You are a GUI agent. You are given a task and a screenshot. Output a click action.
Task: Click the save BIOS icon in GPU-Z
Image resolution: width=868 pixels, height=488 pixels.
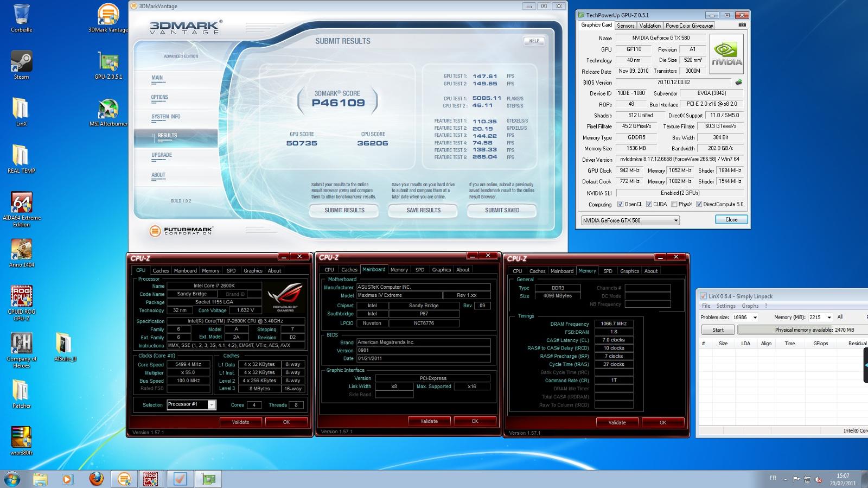coord(738,83)
